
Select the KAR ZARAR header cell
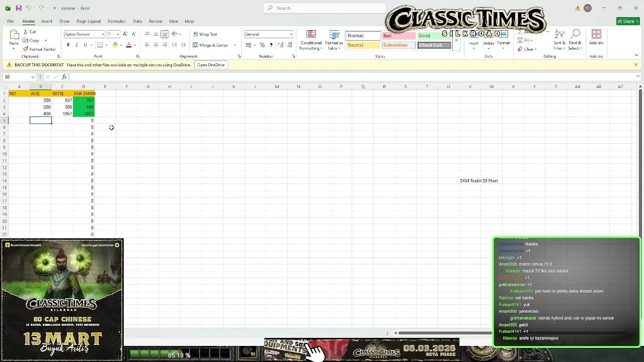pos(84,94)
